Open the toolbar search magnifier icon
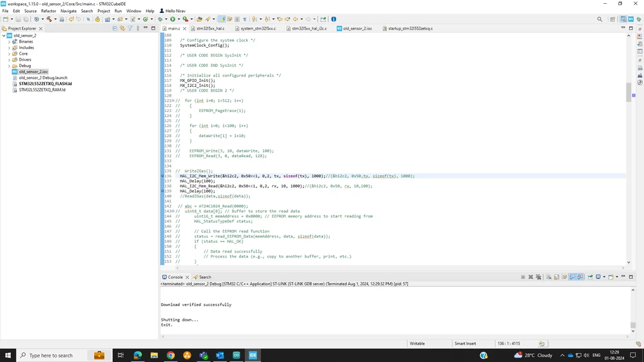The height and width of the screenshot is (362, 644). tap(600, 19)
